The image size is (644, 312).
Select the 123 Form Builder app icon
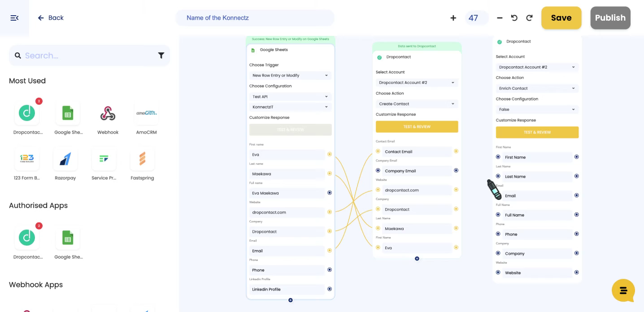pyautogui.click(x=27, y=159)
